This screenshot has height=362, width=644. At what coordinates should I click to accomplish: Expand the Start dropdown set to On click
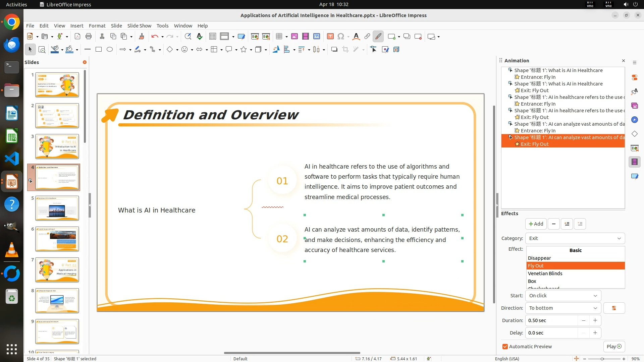pos(563,296)
